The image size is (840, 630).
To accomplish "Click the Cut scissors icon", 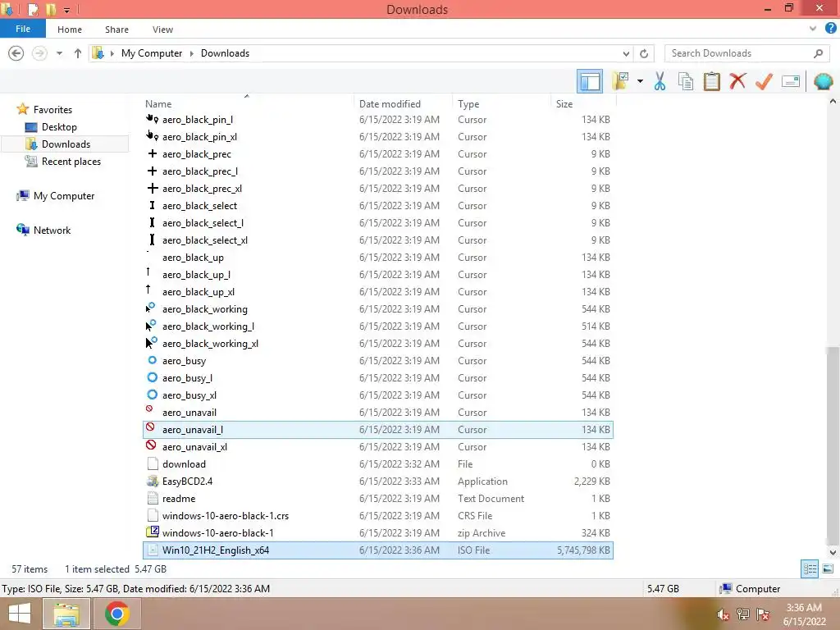I will pyautogui.click(x=660, y=81).
